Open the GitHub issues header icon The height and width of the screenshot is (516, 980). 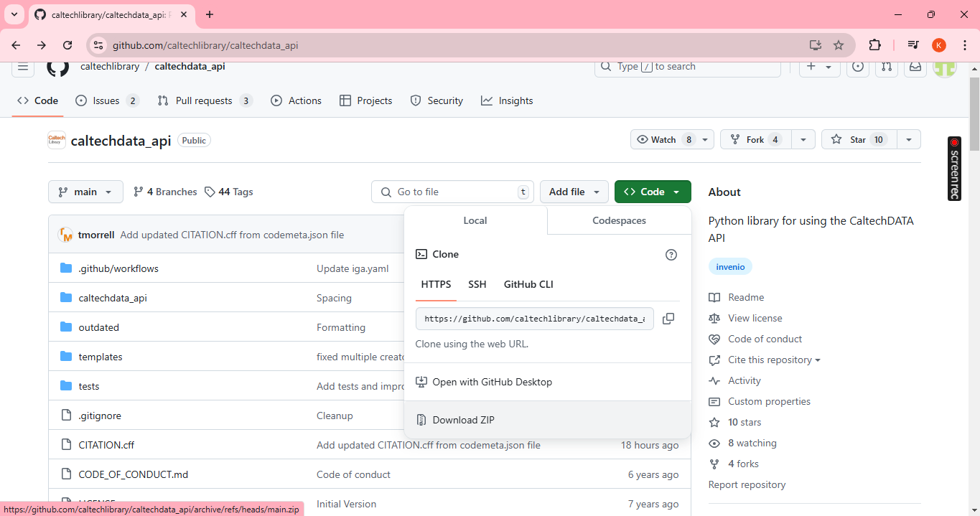[x=857, y=67]
